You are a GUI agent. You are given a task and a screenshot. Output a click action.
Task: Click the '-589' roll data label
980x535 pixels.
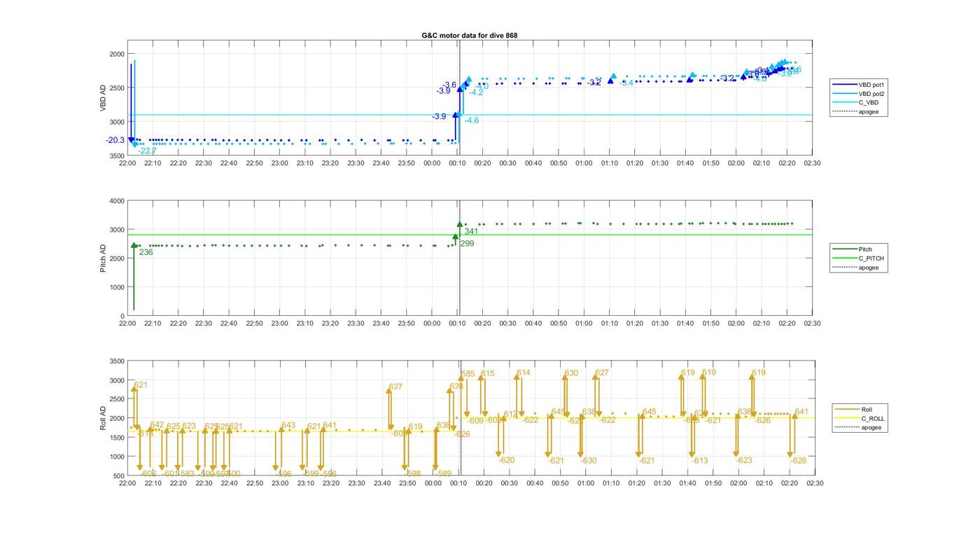(x=442, y=473)
